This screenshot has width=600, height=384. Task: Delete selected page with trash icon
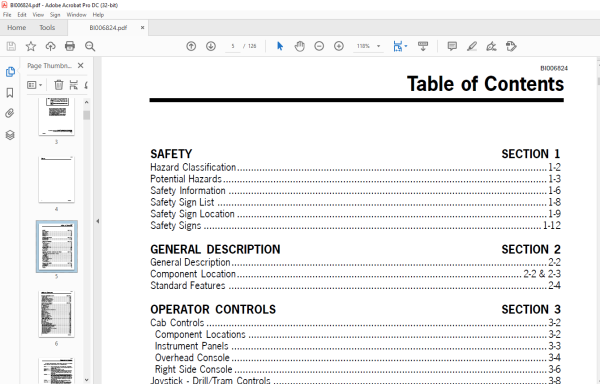(x=59, y=85)
